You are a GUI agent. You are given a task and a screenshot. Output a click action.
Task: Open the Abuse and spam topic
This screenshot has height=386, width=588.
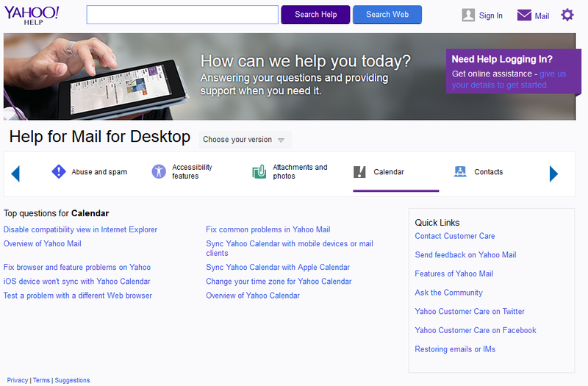(x=98, y=172)
